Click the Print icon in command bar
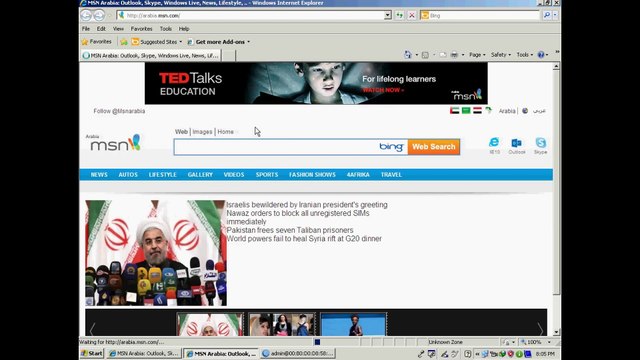 click(454, 55)
